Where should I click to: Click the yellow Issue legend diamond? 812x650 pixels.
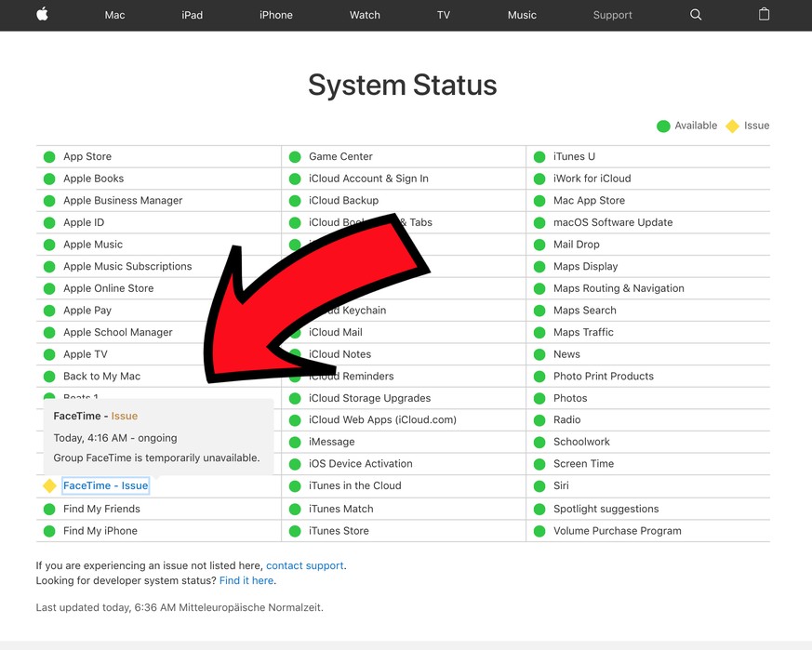732,126
